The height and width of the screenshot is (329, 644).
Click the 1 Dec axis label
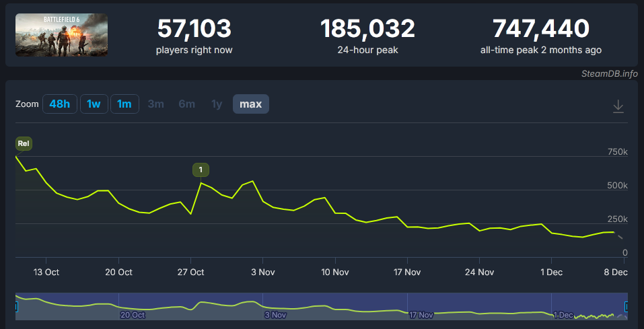point(552,272)
